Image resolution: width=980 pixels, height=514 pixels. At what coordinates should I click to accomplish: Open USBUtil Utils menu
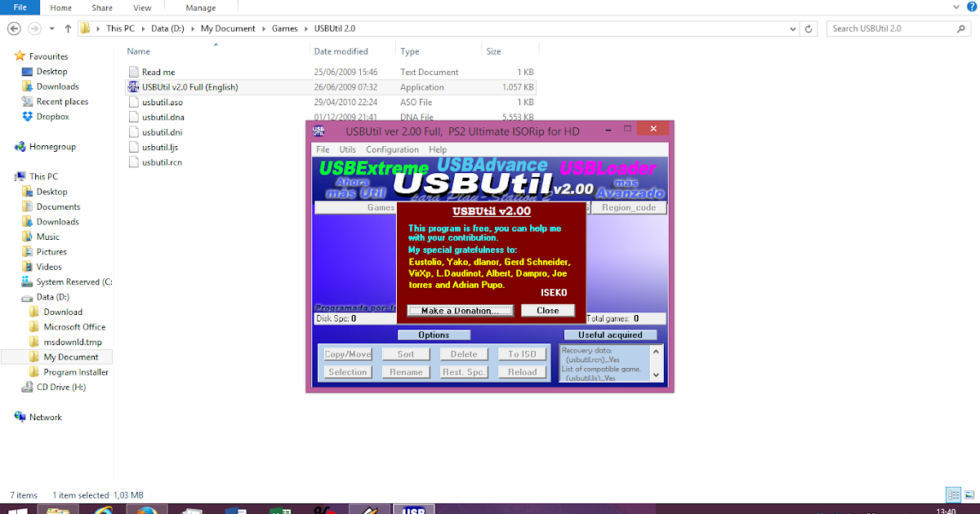[x=348, y=149]
